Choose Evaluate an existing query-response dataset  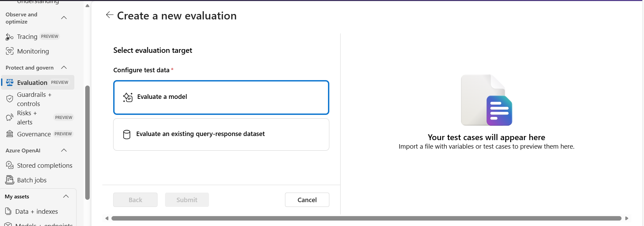(x=221, y=134)
